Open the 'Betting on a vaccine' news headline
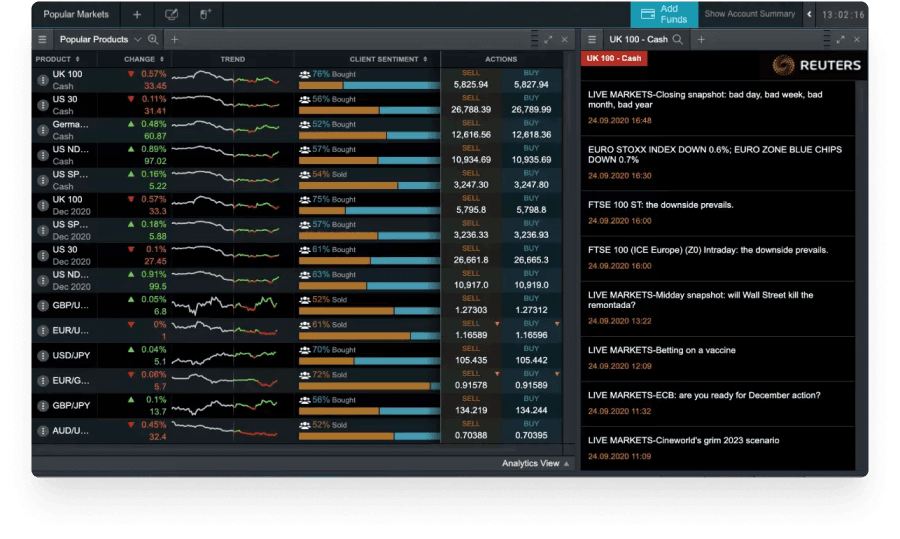The image size is (900, 539). click(x=662, y=349)
